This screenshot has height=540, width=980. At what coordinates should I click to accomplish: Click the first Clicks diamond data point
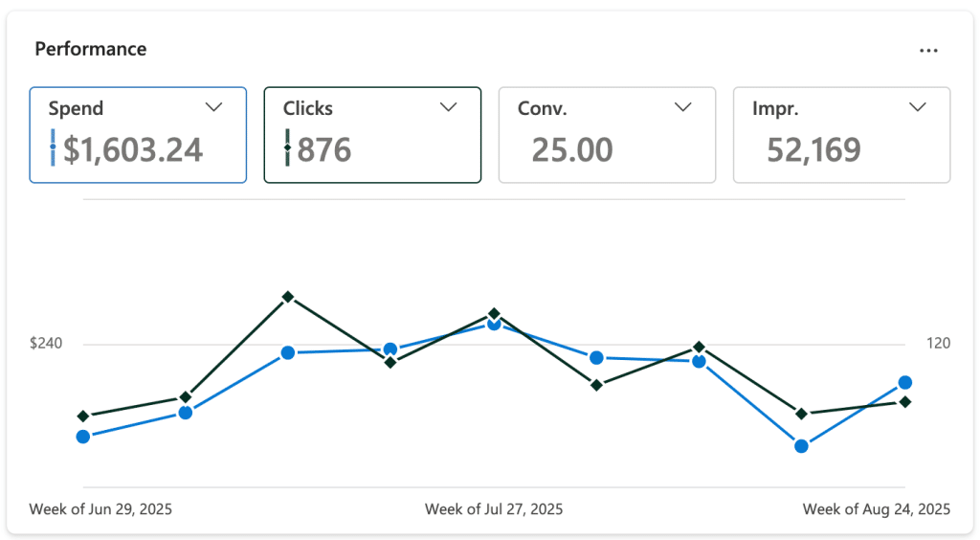[x=83, y=416]
